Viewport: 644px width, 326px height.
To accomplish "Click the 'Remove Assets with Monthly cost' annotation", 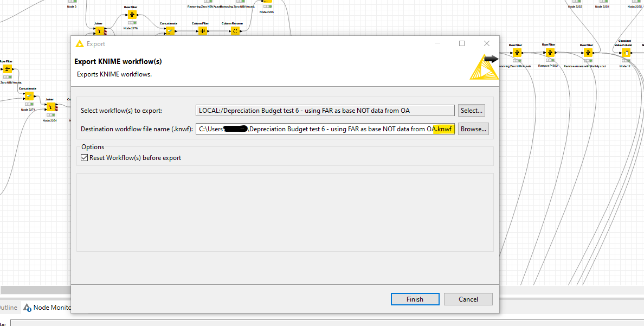I will pyautogui.click(x=585, y=66).
